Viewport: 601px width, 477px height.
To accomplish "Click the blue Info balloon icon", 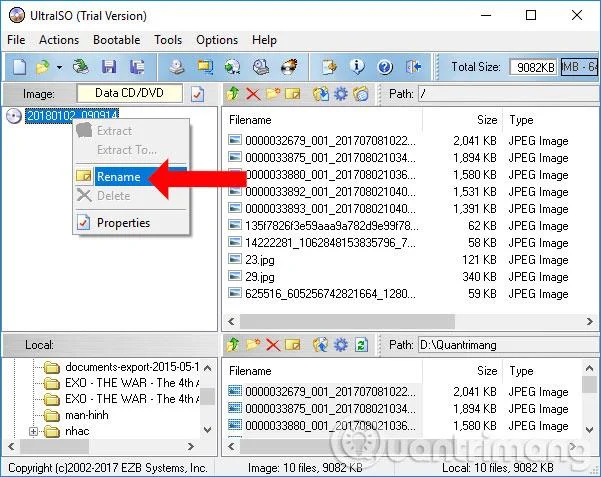I will (357, 67).
